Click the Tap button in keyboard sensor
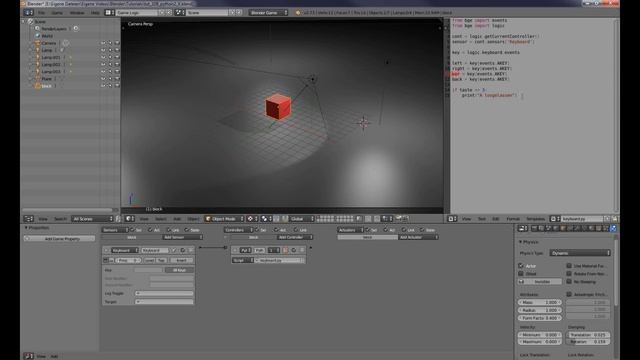Viewport: 640px width, 360px height. click(161, 260)
